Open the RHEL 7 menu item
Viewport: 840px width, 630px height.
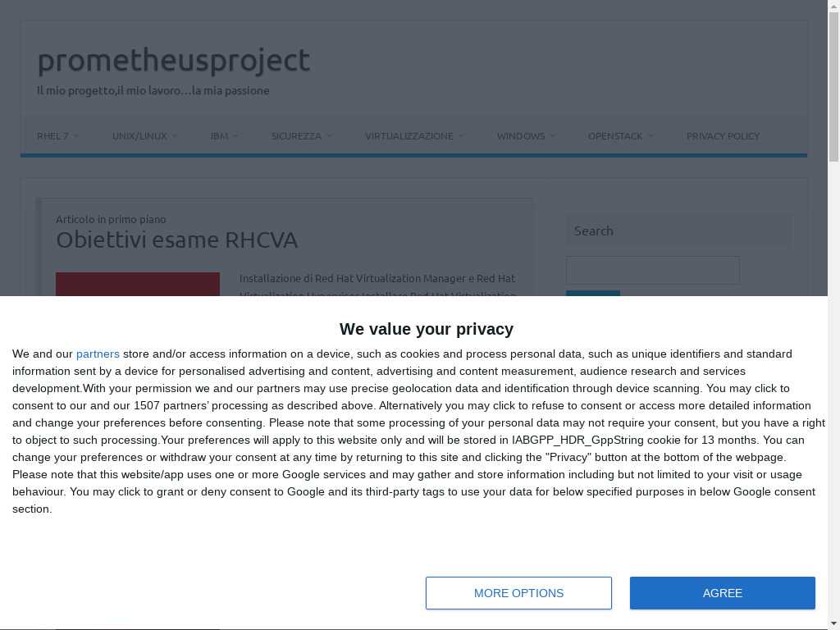coord(52,136)
